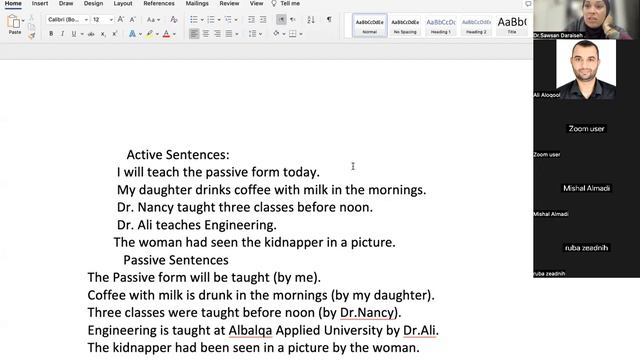Expand the borders options arrow
640x360 pixels.
[x=301, y=34]
